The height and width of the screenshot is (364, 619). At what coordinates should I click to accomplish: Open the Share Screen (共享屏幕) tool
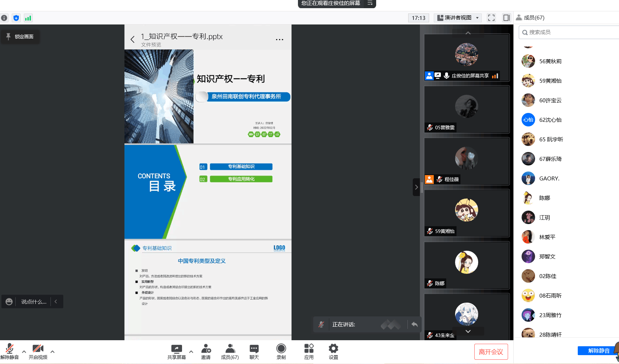coord(177,352)
